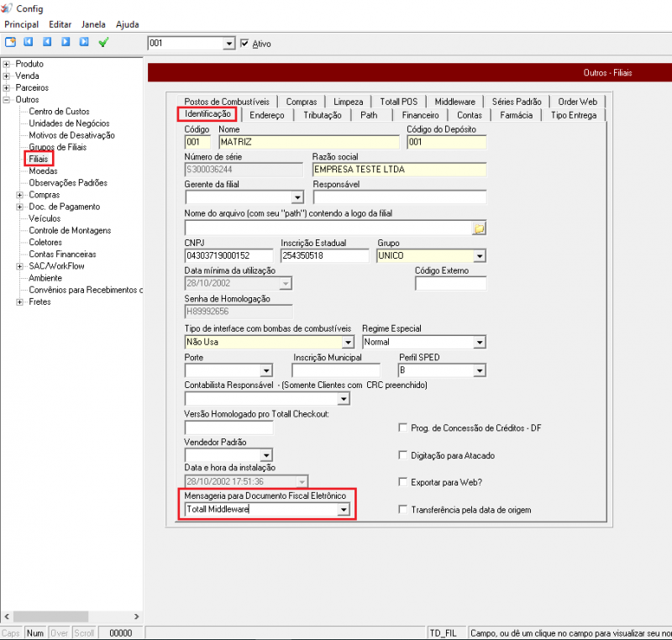Click the Inscrição Municipal input field
Screen dimensions: 672x640
point(342,370)
